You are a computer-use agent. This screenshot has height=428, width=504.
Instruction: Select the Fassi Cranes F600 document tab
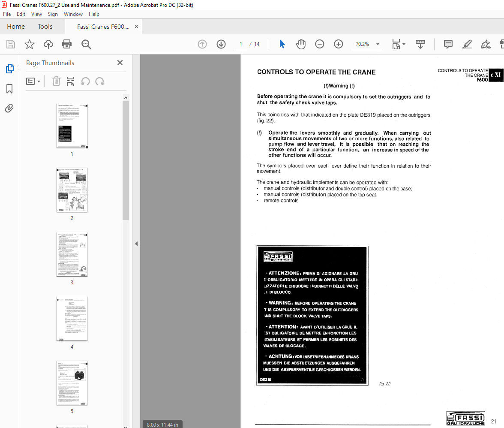[x=103, y=27]
